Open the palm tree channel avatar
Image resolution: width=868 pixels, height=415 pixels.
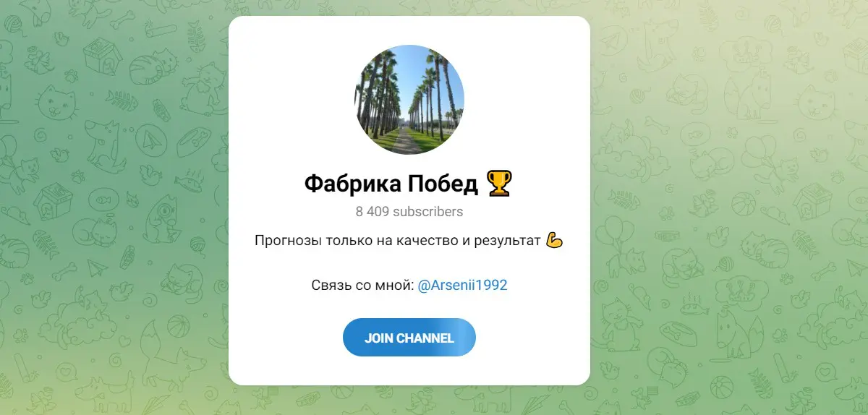click(x=409, y=100)
